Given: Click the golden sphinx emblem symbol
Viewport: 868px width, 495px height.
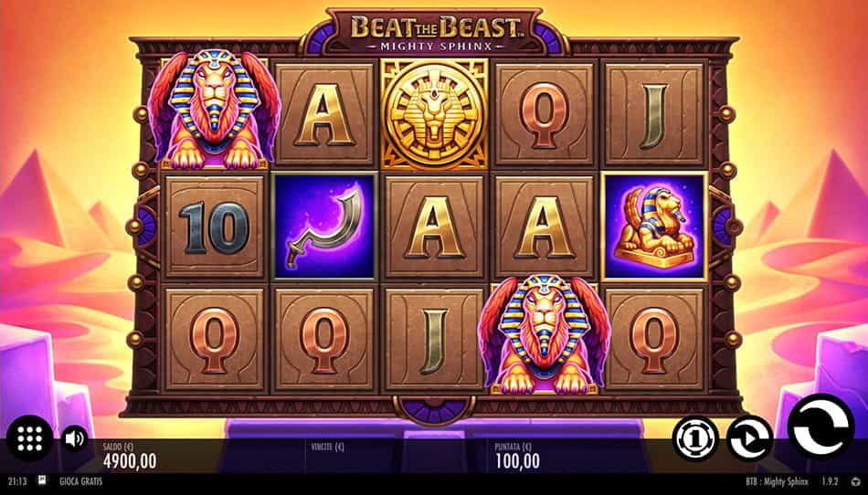Looking at the screenshot, I should coord(434,114).
